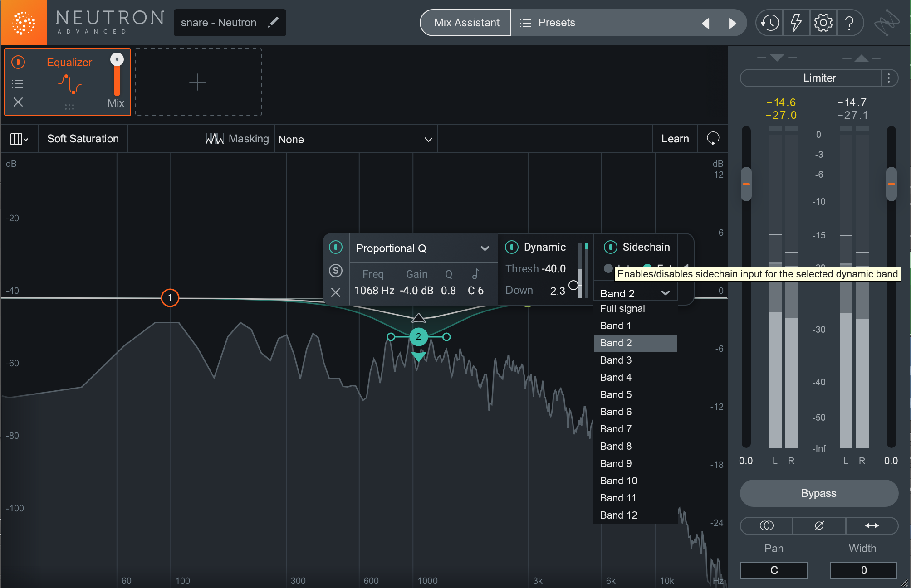
Task: Click the stereo channel link icon
Action: click(766, 525)
